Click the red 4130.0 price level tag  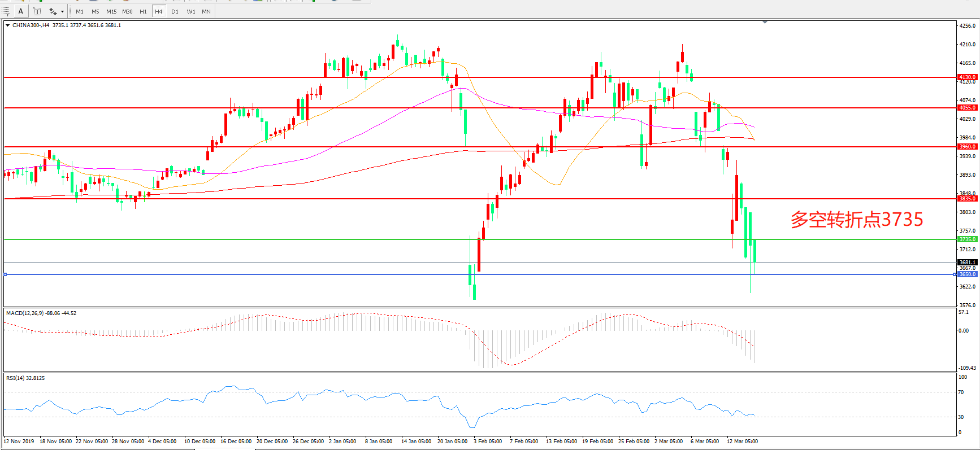pos(967,77)
